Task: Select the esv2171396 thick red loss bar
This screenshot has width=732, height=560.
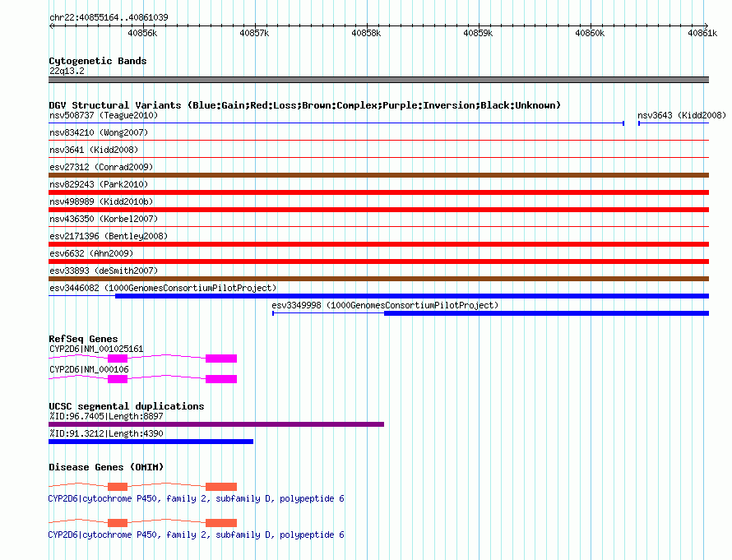Action: (378, 244)
